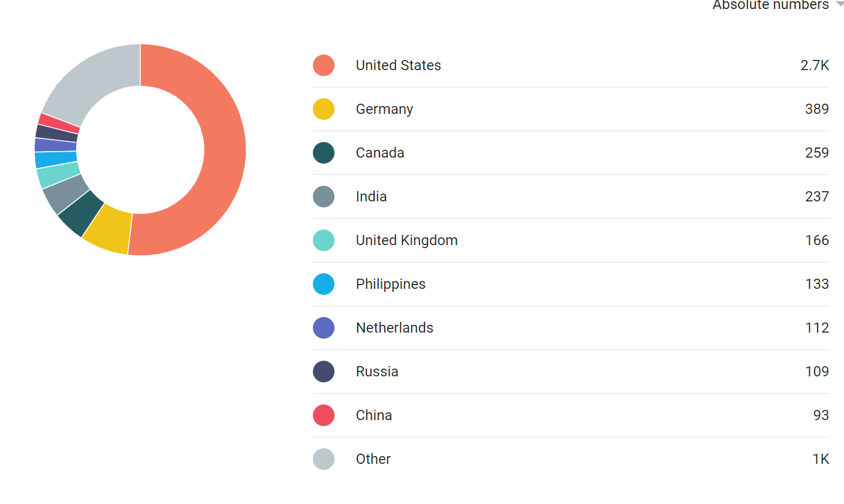Select the United Kingdom legend label
844x504 pixels.
[x=406, y=241]
